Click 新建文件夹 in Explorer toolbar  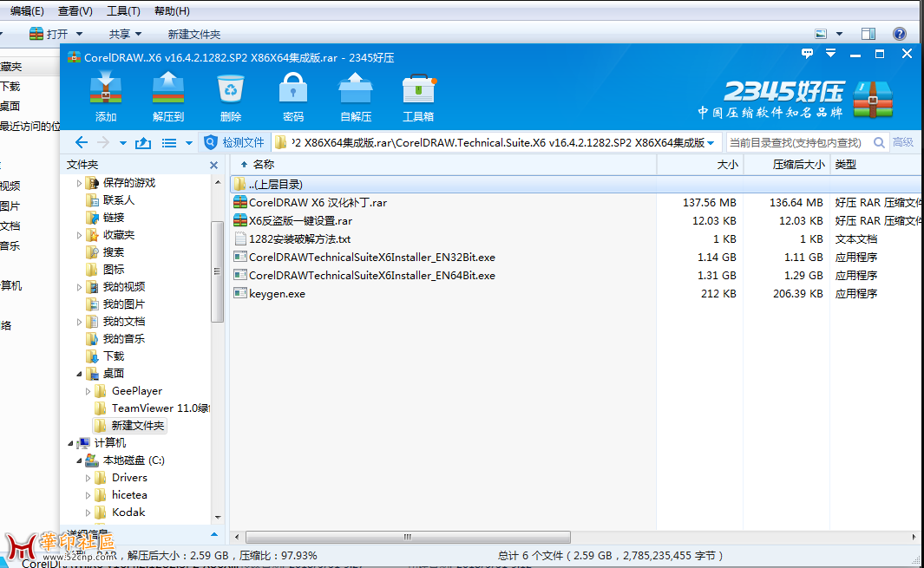193,34
